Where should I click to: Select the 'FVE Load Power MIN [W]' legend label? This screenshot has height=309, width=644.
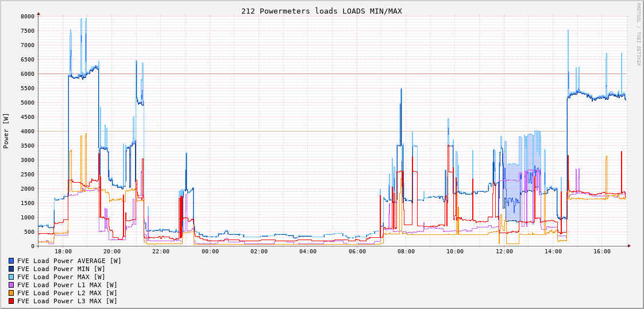(61, 269)
